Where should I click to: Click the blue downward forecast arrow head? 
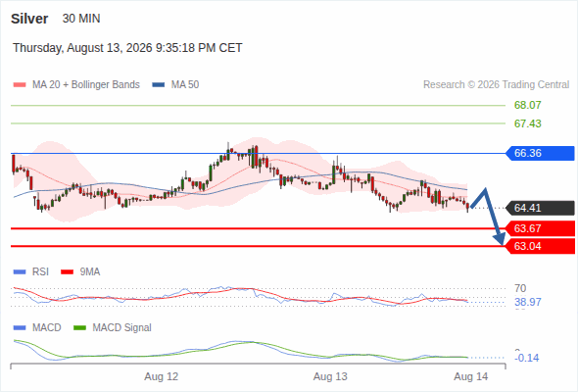click(x=500, y=240)
